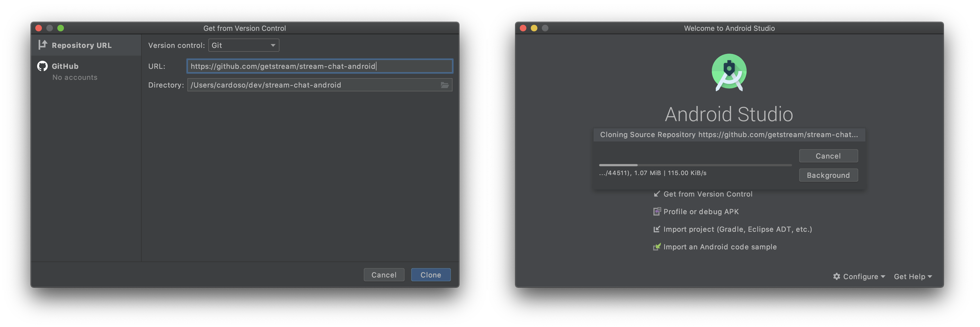Open the directory browse folder icon
Viewport: 980px width, 327px height.
pos(444,85)
